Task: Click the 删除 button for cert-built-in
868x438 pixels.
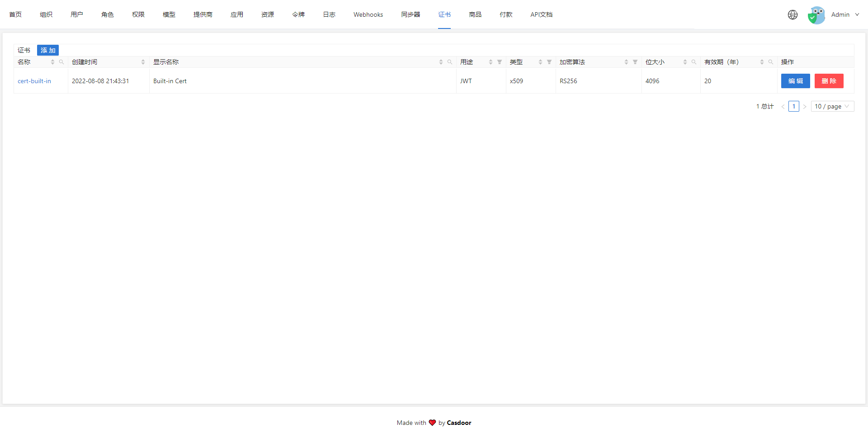Action: point(829,81)
